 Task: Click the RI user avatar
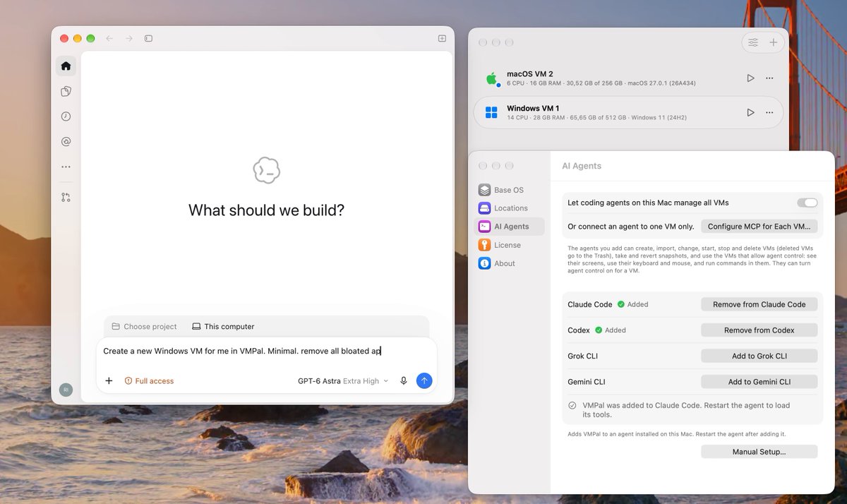tap(66, 390)
